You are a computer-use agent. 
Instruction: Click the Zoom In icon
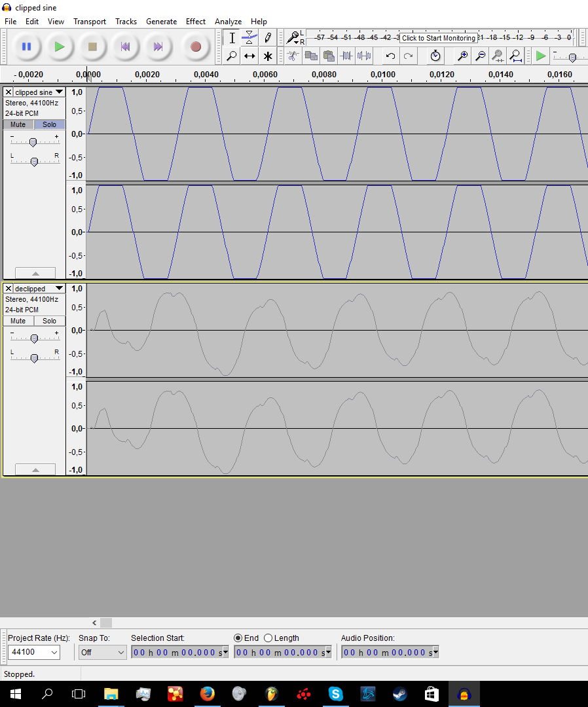(x=463, y=56)
